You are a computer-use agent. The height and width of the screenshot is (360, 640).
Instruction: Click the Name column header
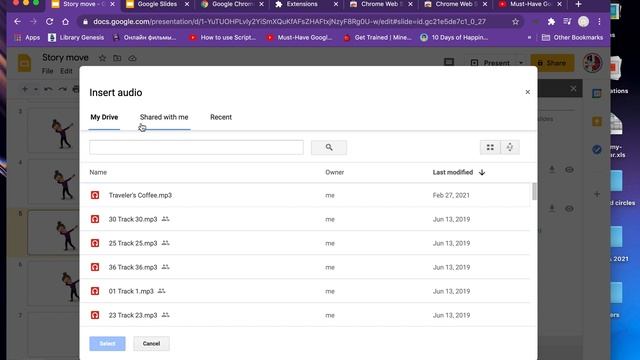pos(98,172)
